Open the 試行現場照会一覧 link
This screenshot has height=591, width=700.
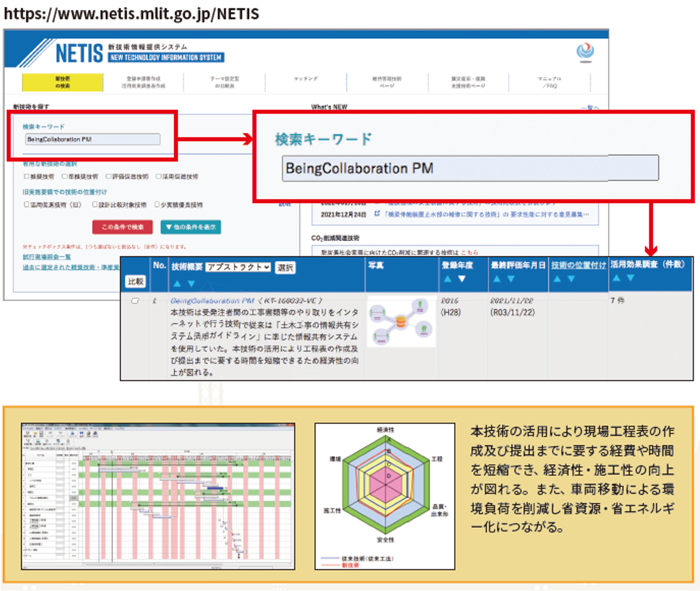pos(47,257)
